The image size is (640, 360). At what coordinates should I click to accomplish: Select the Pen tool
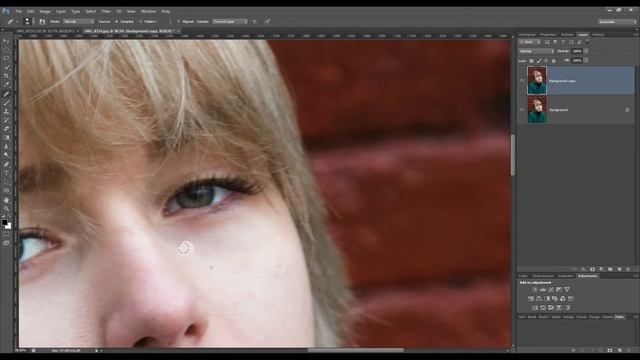pos(6,164)
